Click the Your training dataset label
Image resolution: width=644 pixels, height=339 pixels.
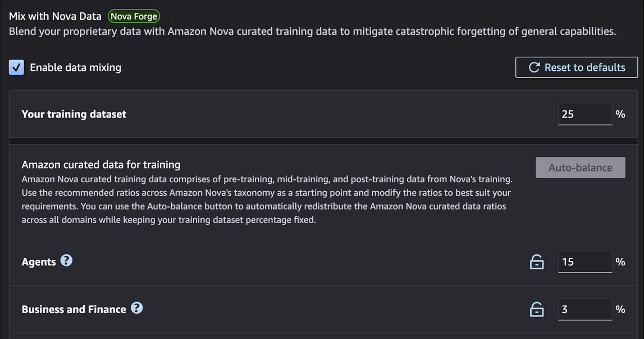(74, 114)
